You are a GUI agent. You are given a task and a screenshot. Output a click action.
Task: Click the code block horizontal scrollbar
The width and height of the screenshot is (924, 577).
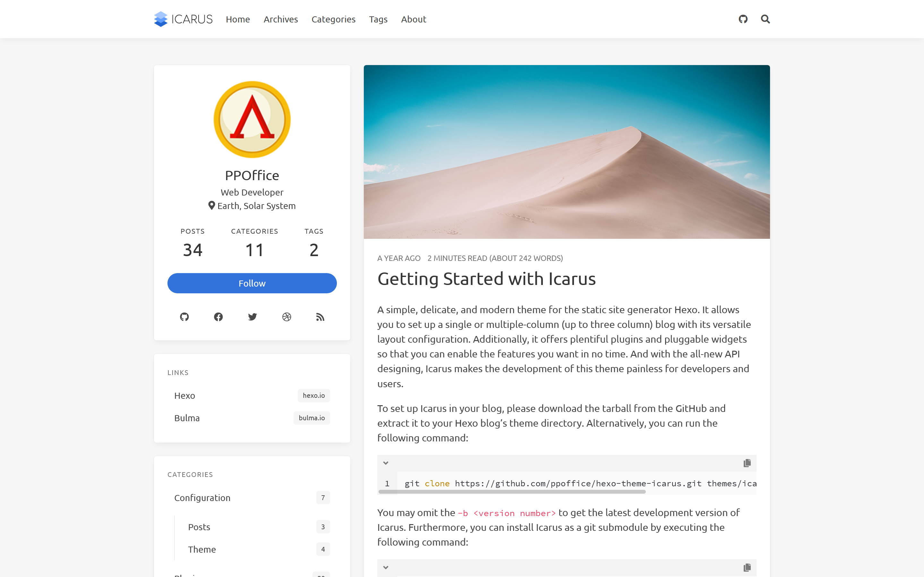click(x=512, y=492)
